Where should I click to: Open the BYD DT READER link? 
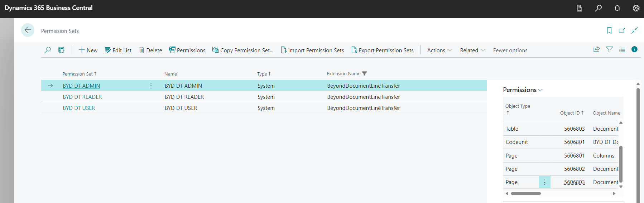click(82, 97)
